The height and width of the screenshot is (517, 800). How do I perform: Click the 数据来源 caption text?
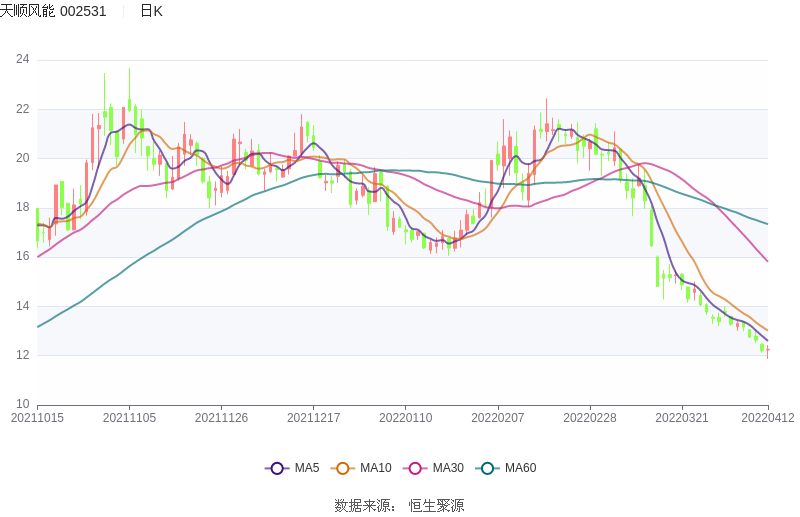pos(363,505)
